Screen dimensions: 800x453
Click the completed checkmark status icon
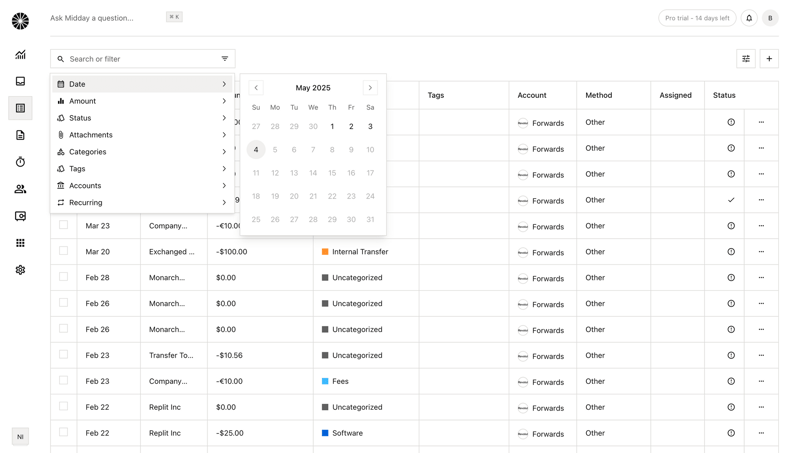(x=731, y=200)
